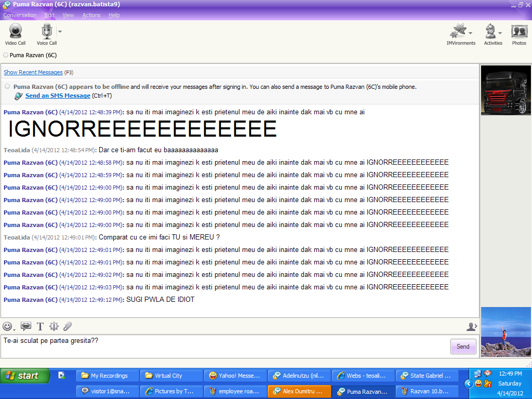The image size is (532, 399).
Task: Click the title bar messenger icon
Action: (x=6, y=5)
